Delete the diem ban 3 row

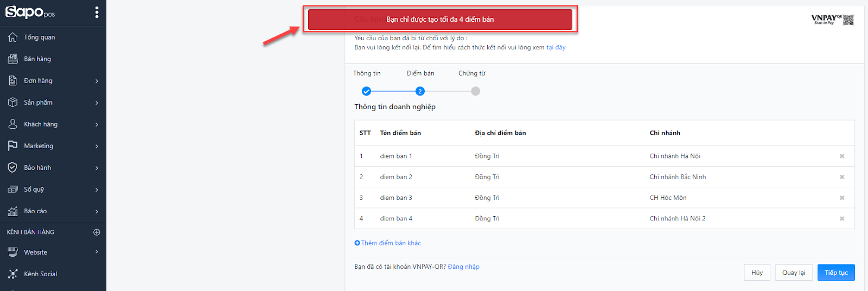(x=842, y=198)
